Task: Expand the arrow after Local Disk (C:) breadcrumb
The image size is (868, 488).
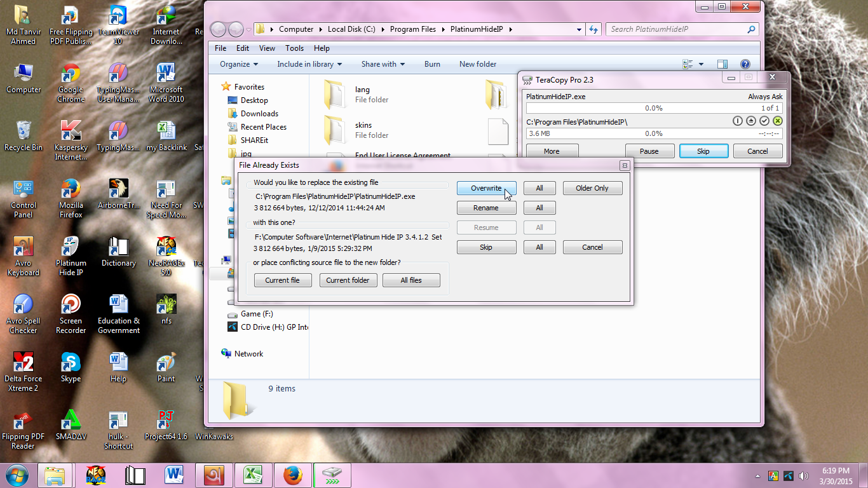Action: (x=383, y=29)
